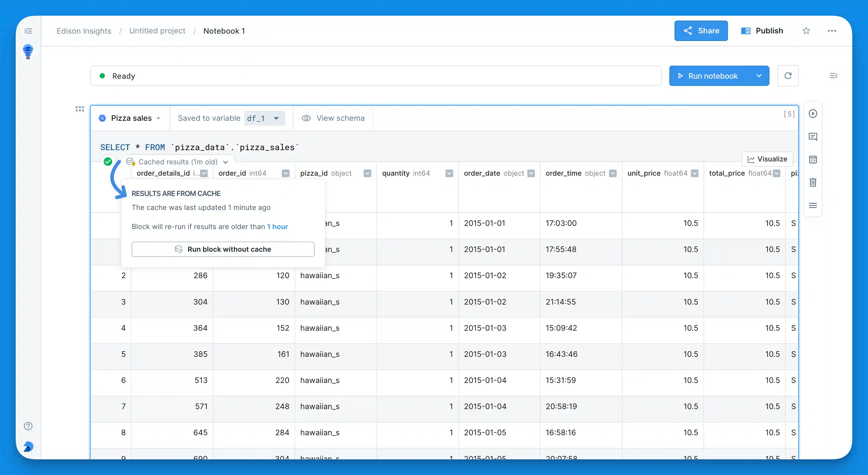Viewport: 868px width, 475px height.
Task: Navigate to Edison Insights breadcrumb
Action: pyautogui.click(x=84, y=31)
